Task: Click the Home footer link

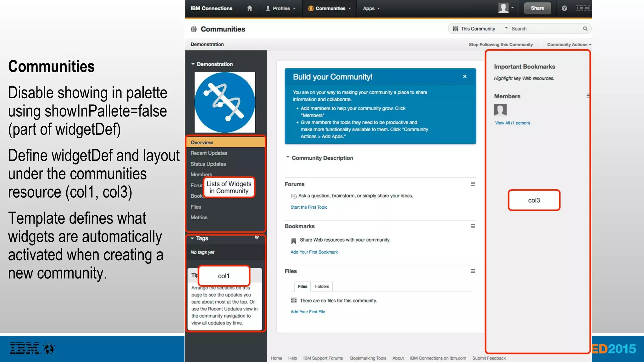Action: 276,358
